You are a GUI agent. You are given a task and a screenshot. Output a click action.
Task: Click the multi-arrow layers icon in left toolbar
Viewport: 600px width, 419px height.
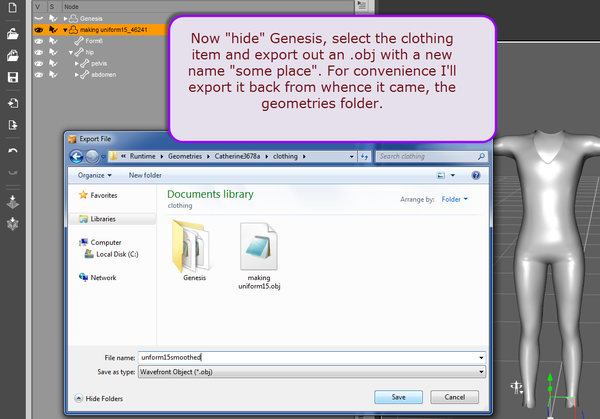(13, 224)
